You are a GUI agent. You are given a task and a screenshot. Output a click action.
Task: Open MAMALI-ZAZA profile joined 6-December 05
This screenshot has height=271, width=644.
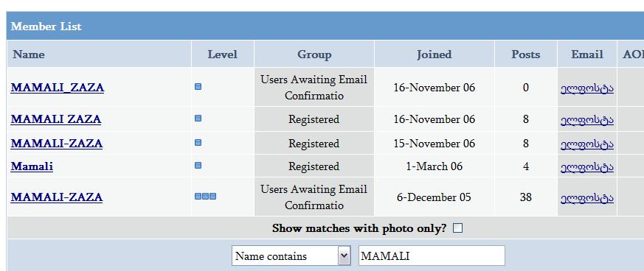(x=57, y=197)
